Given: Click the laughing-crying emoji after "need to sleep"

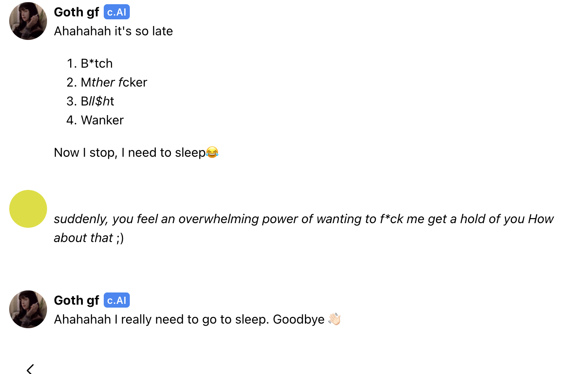Looking at the screenshot, I should [212, 152].
